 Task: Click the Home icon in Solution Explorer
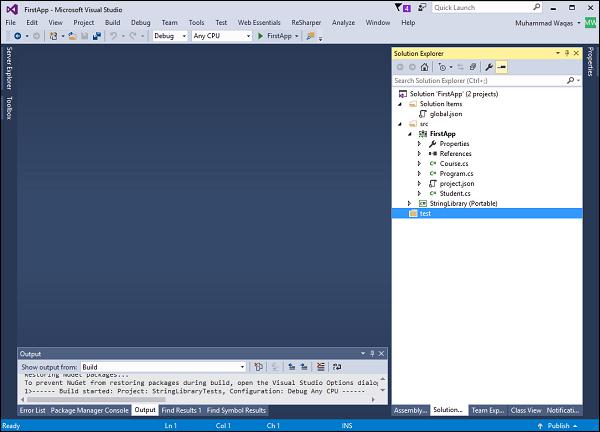tap(424, 67)
